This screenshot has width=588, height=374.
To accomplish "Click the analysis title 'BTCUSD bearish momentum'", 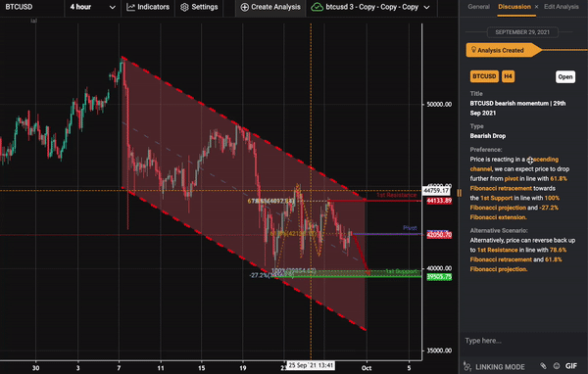I will [517, 108].
